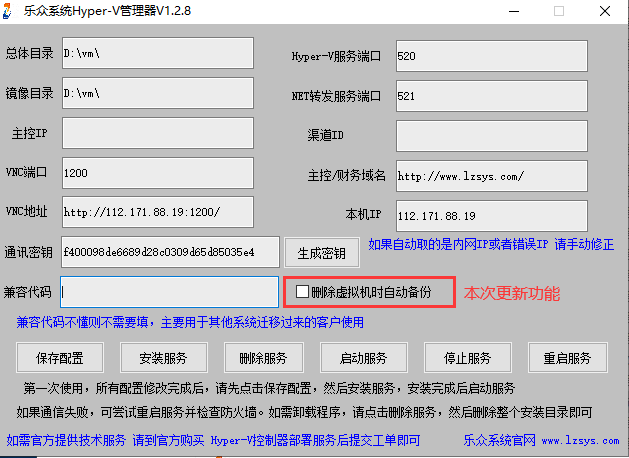This screenshot has width=629, height=458.
Task: Edit the VNC端口 field showing 1200
Action: (158, 173)
